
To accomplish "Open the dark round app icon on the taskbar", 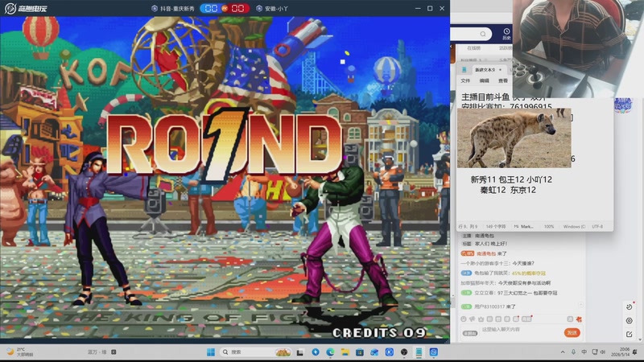I will pyautogui.click(x=404, y=352).
